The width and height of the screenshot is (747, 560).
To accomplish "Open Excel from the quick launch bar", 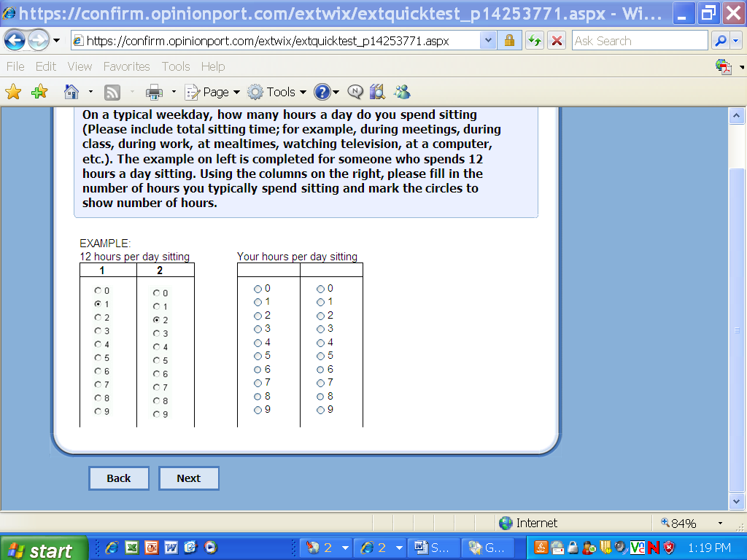I will tap(132, 547).
